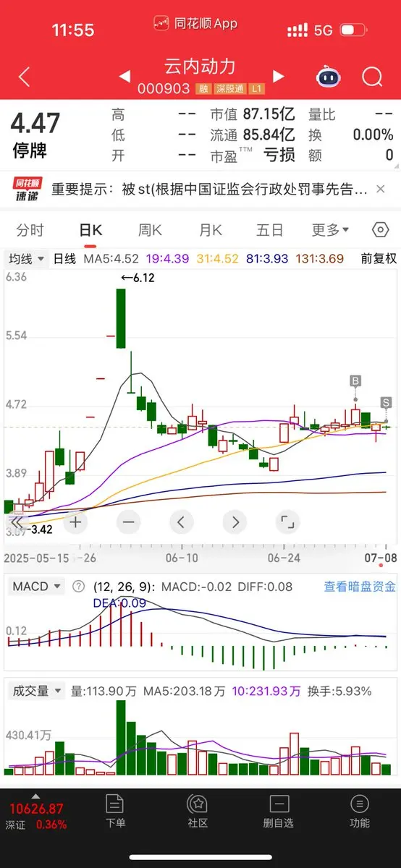Zoom in chart with plus button
This screenshot has height=868, width=401.
point(75,521)
